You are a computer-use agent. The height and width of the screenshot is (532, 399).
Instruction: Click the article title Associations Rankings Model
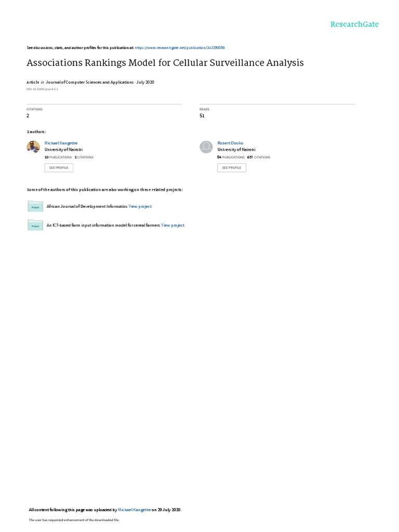165,63
